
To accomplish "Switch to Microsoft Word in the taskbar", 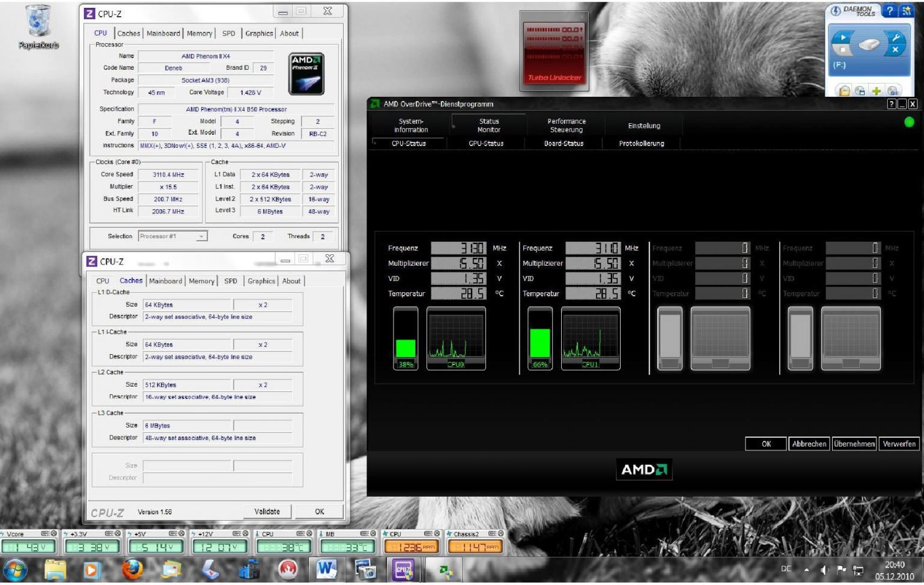I will 326,570.
